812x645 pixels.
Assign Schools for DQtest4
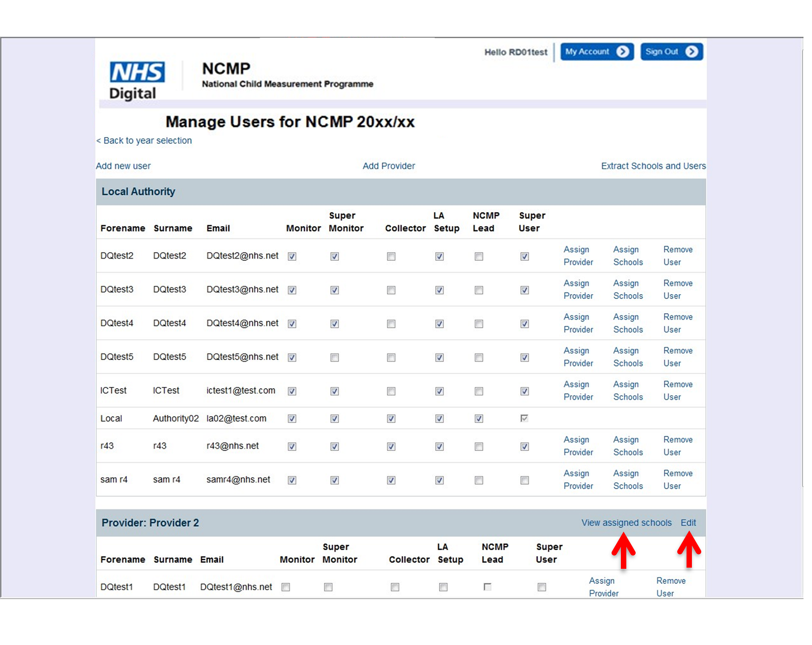coord(628,323)
